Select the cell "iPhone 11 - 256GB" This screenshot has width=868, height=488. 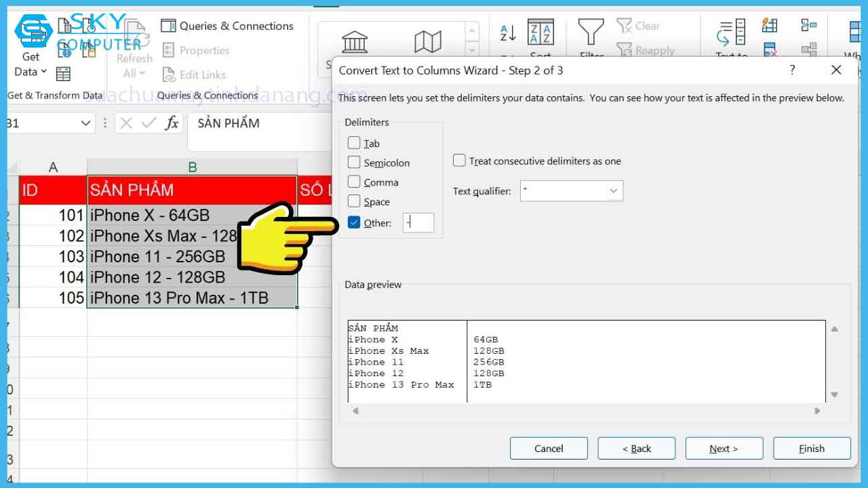192,257
